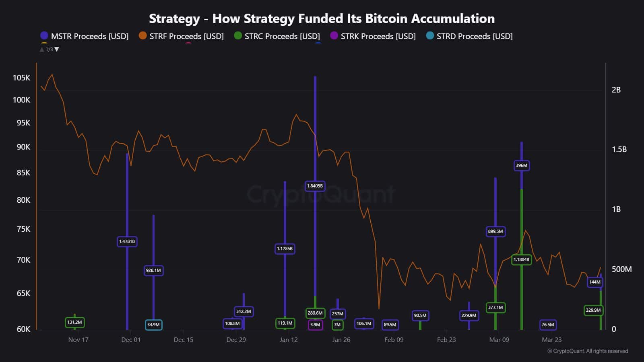Click the 34.9M teal STRD label
Screen dimensions: 644x362
click(x=153, y=325)
